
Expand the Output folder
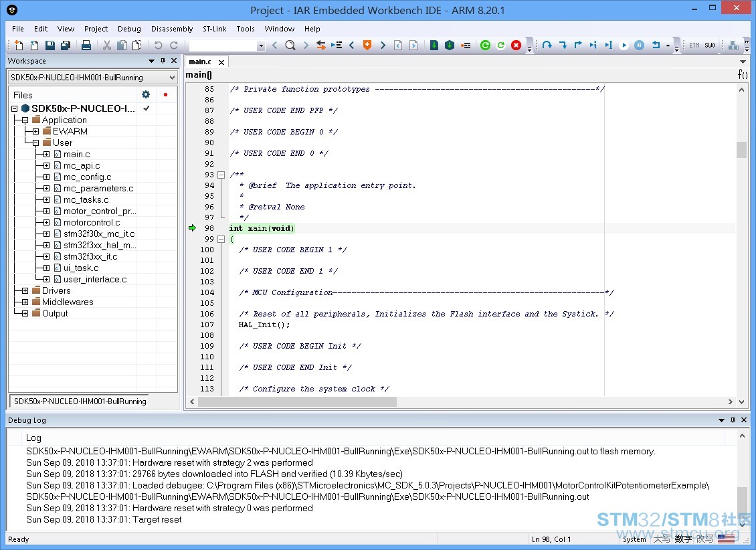click(25, 313)
